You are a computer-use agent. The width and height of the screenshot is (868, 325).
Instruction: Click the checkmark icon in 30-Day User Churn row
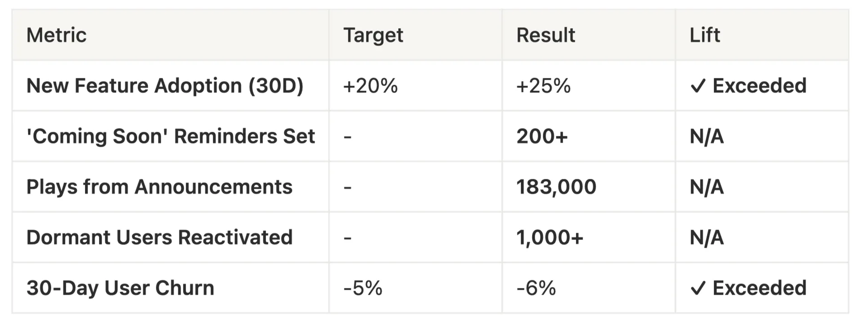[x=698, y=288]
